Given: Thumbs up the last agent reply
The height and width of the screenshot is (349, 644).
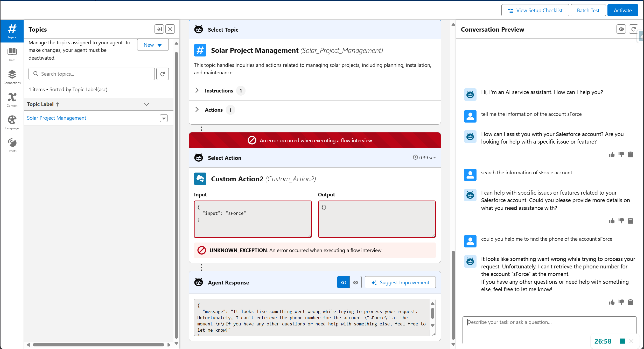Looking at the screenshot, I should [x=612, y=302].
